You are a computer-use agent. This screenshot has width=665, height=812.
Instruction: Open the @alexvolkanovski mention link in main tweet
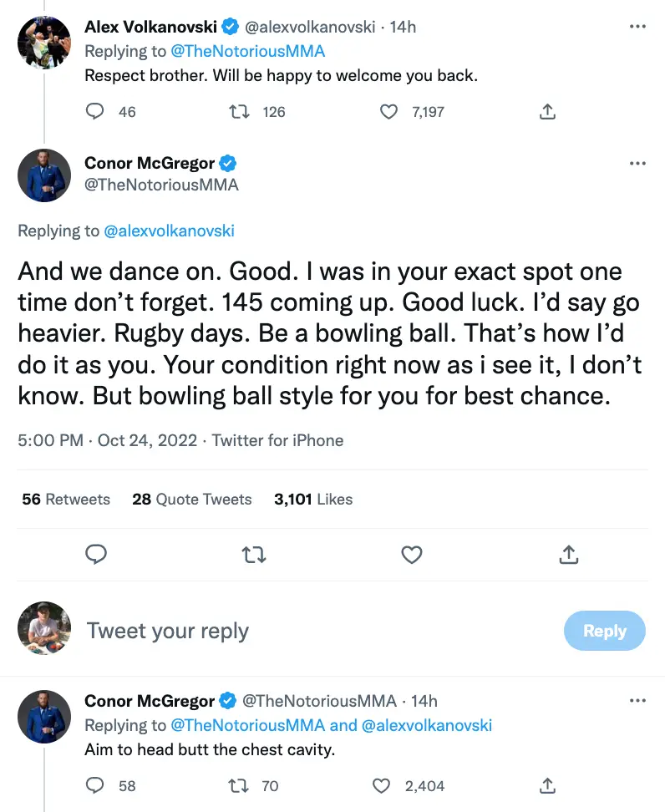pyautogui.click(x=169, y=231)
